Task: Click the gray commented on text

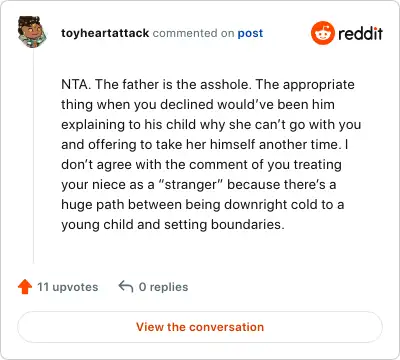Action: 193,33
